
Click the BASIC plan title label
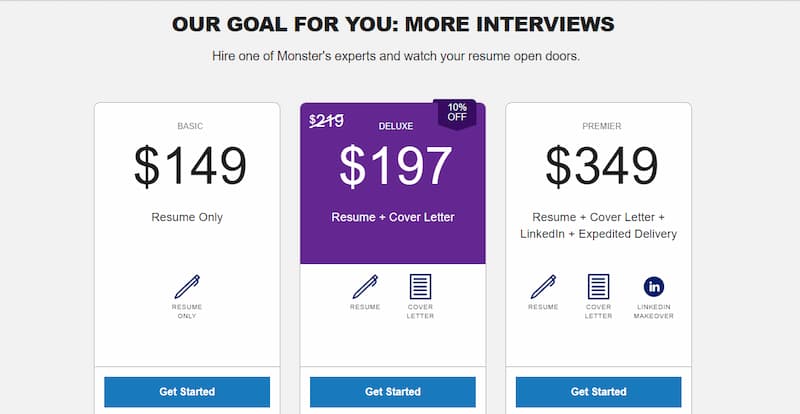(x=190, y=126)
